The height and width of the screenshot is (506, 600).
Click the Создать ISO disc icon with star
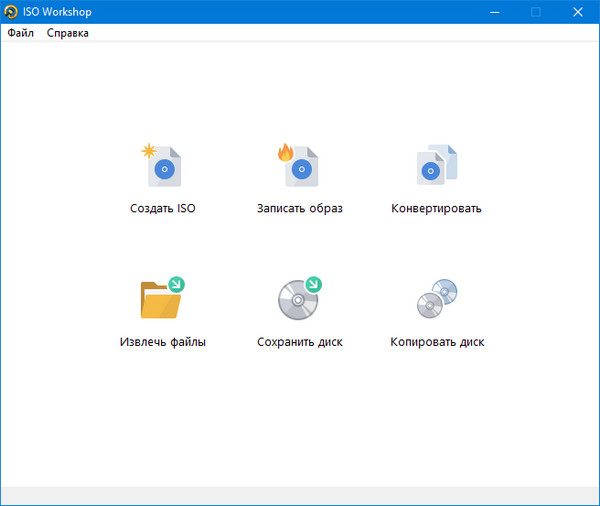[x=163, y=166]
